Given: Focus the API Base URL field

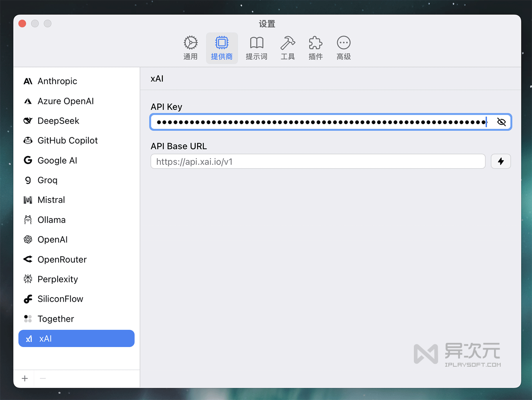Looking at the screenshot, I should tap(318, 162).
